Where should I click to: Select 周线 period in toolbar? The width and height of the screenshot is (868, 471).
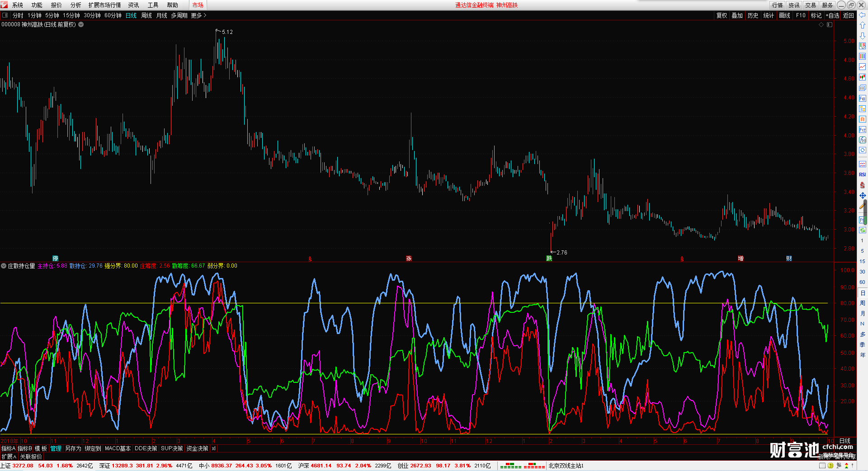(146, 15)
